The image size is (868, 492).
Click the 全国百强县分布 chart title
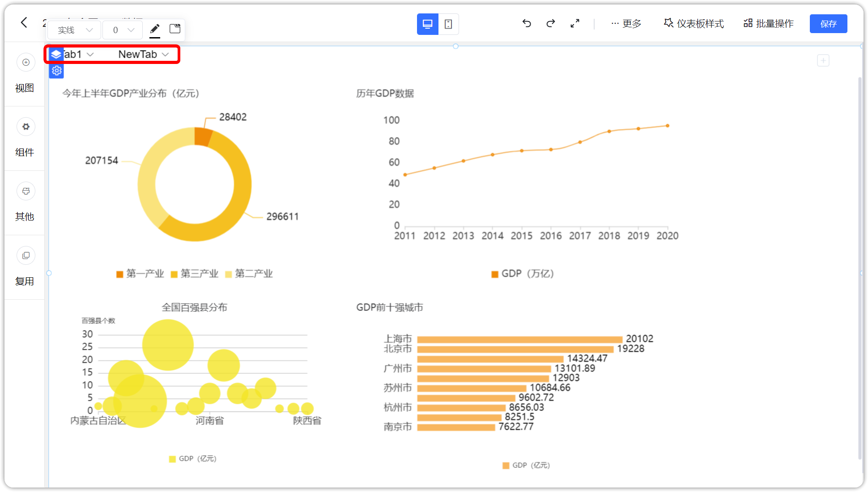coord(194,307)
